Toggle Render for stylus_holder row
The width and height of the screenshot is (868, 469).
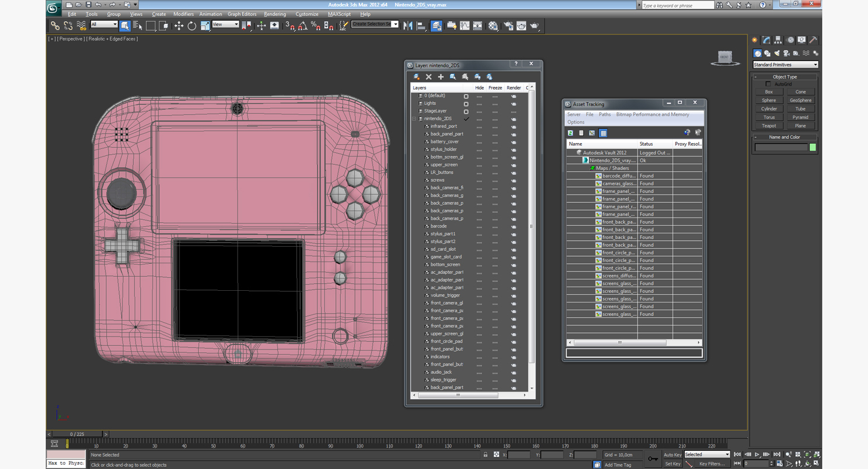pyautogui.click(x=513, y=149)
